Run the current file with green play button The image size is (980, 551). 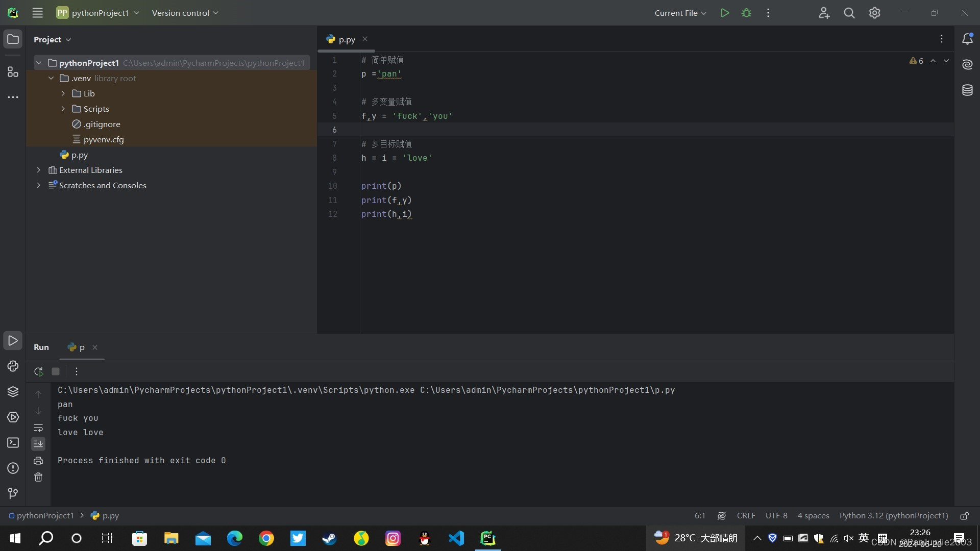click(x=724, y=13)
